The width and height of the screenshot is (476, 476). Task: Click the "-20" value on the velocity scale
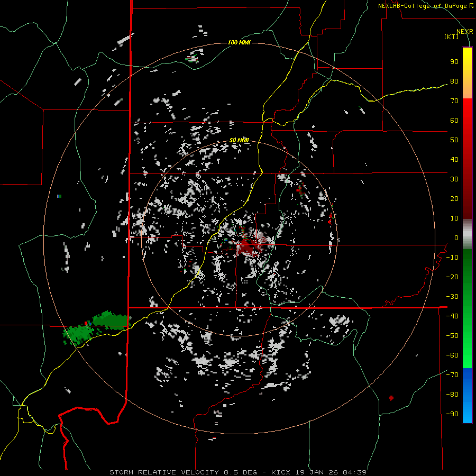coord(452,277)
